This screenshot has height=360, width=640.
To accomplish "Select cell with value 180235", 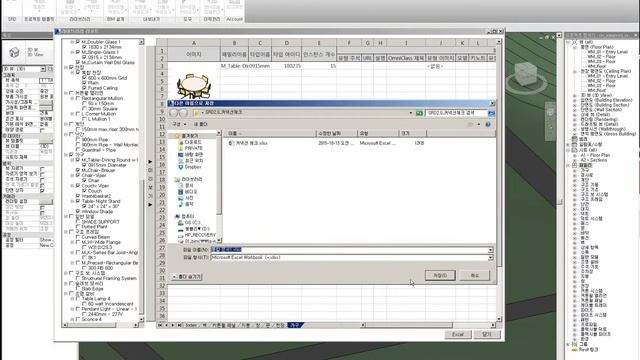I will pos(287,66).
